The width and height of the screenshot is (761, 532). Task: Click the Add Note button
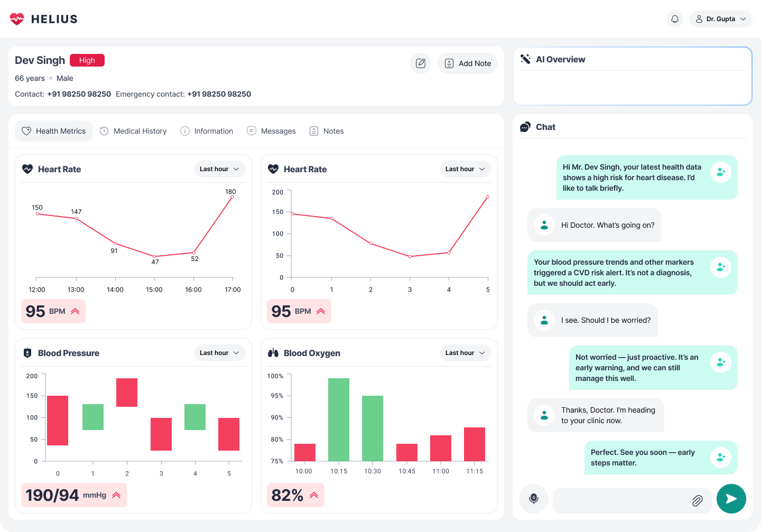coord(468,63)
